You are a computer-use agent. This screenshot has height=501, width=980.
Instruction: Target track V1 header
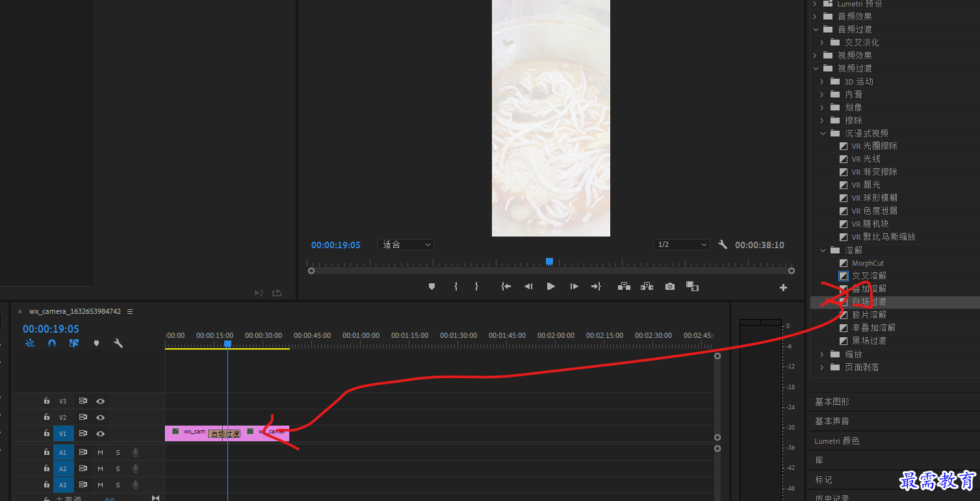63,433
